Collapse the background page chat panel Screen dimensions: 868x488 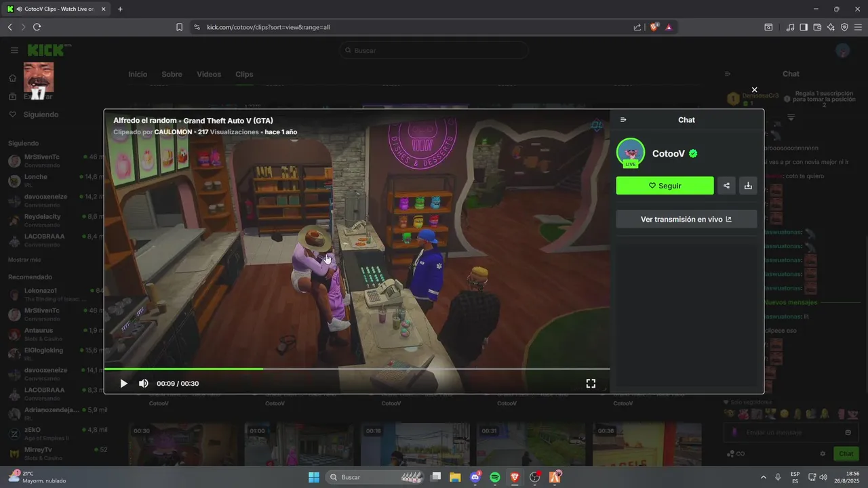(728, 74)
